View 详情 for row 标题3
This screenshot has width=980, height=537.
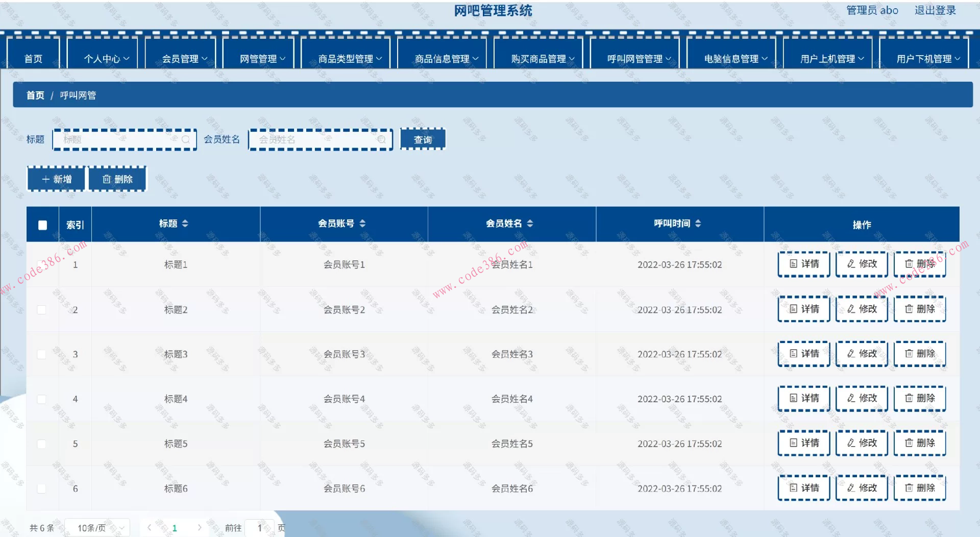[804, 354]
